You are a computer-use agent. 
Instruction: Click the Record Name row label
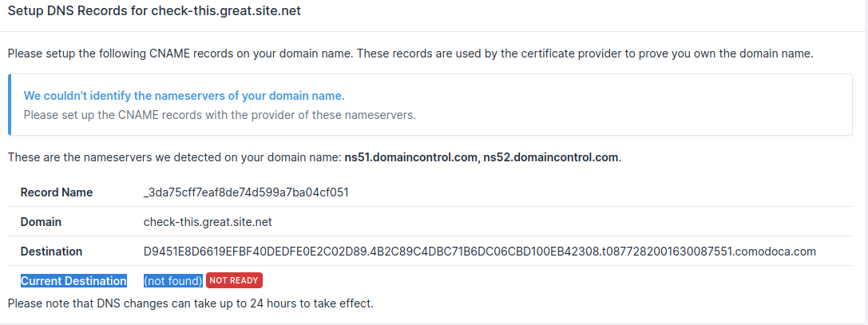click(x=57, y=192)
